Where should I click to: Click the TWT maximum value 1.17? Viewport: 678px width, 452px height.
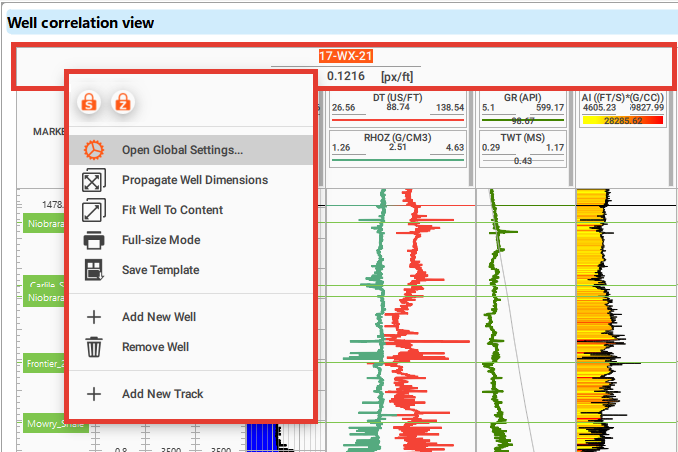[x=555, y=147]
